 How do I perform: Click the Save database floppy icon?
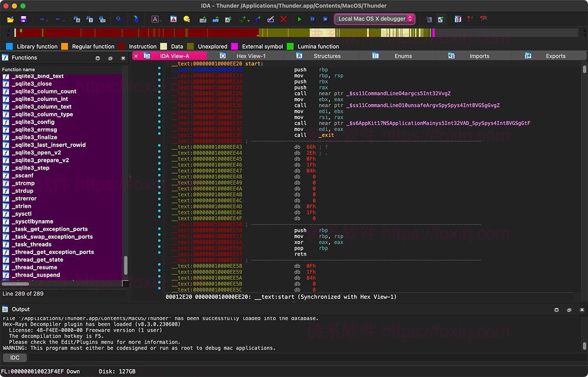click(23, 19)
